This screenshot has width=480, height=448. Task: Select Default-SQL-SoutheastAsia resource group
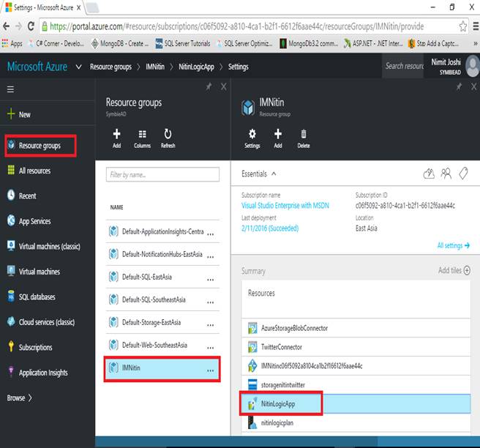coord(162,299)
